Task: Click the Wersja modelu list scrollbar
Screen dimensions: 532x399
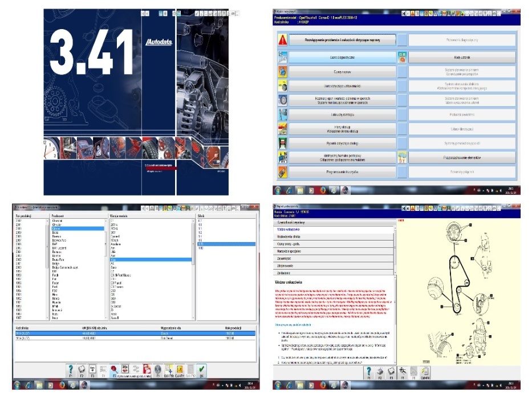Action: [193, 270]
